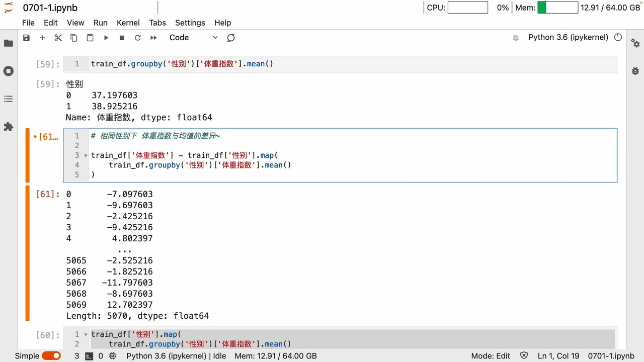The image size is (644, 362).
Task: Open the extension manager puzzle icon
Action: point(9,127)
